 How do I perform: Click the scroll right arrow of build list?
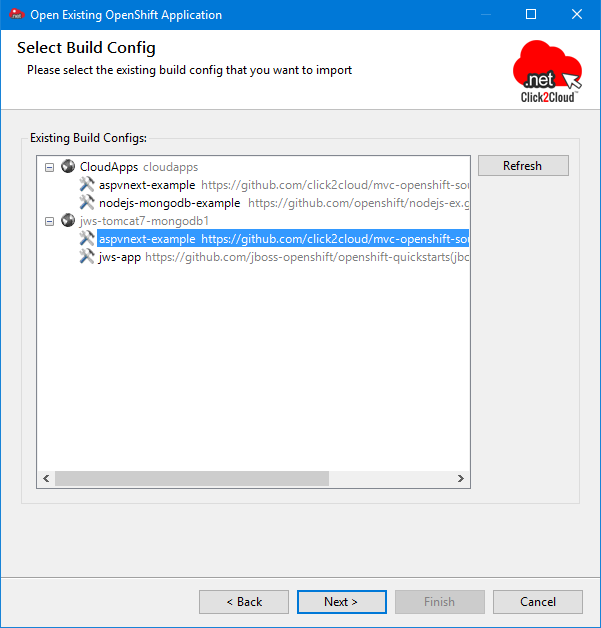point(461,479)
